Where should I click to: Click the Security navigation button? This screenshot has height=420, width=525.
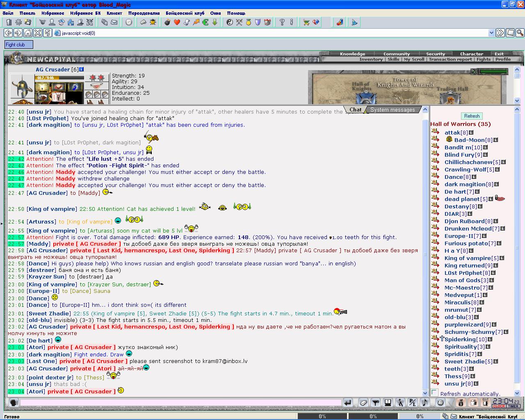pos(435,54)
